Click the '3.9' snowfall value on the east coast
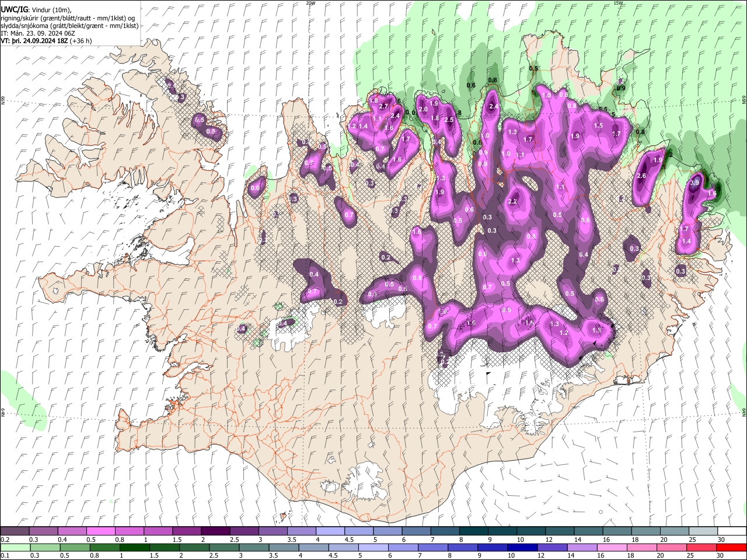Image resolution: width=747 pixels, height=560 pixels. (x=694, y=183)
